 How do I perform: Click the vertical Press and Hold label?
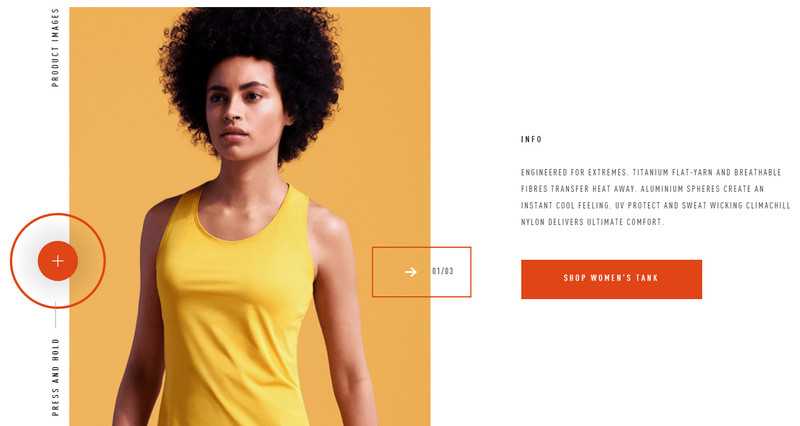pyautogui.click(x=55, y=377)
